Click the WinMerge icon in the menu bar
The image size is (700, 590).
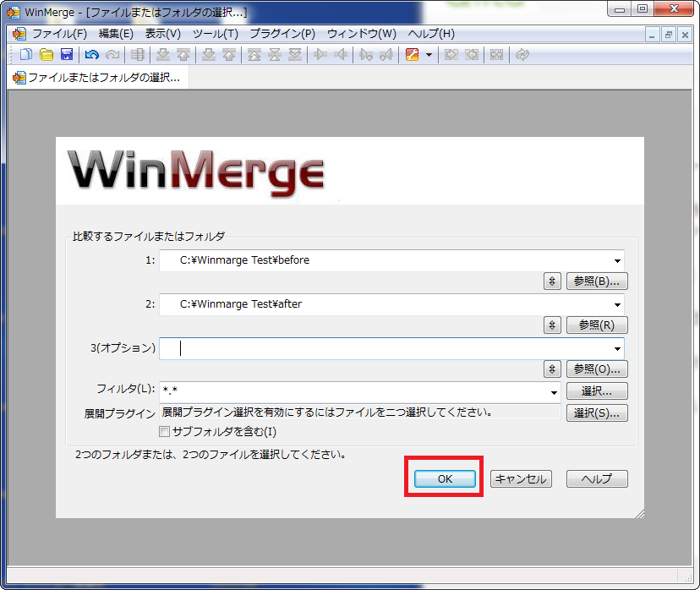(x=19, y=34)
